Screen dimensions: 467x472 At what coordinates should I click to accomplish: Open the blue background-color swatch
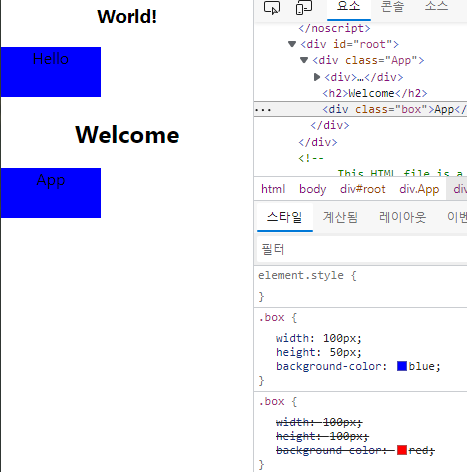click(x=402, y=366)
